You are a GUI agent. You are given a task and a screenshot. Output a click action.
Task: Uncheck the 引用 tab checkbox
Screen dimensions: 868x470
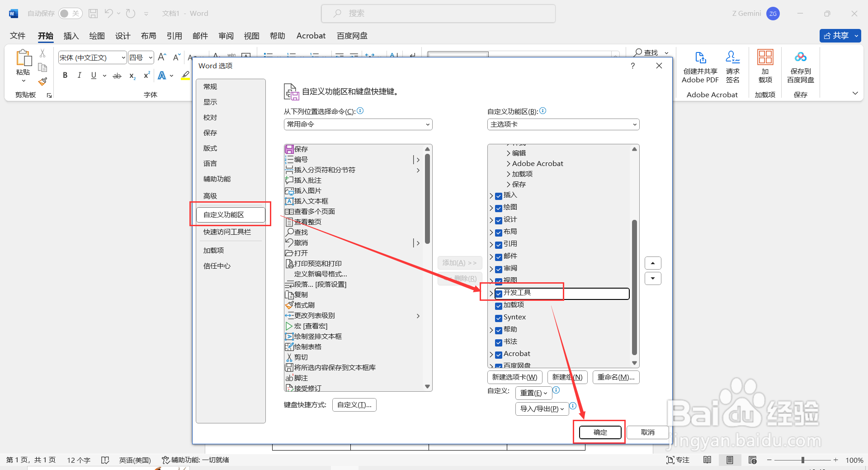pos(499,245)
